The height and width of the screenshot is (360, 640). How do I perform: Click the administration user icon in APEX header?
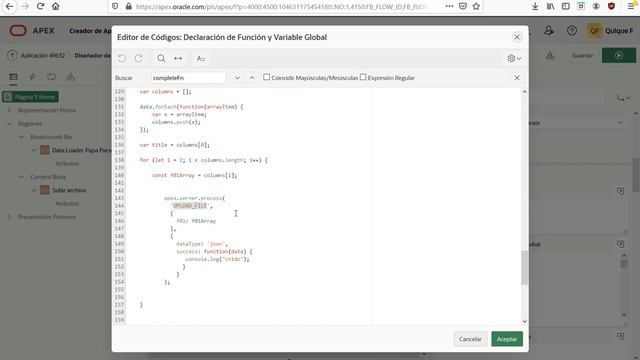coord(549,31)
